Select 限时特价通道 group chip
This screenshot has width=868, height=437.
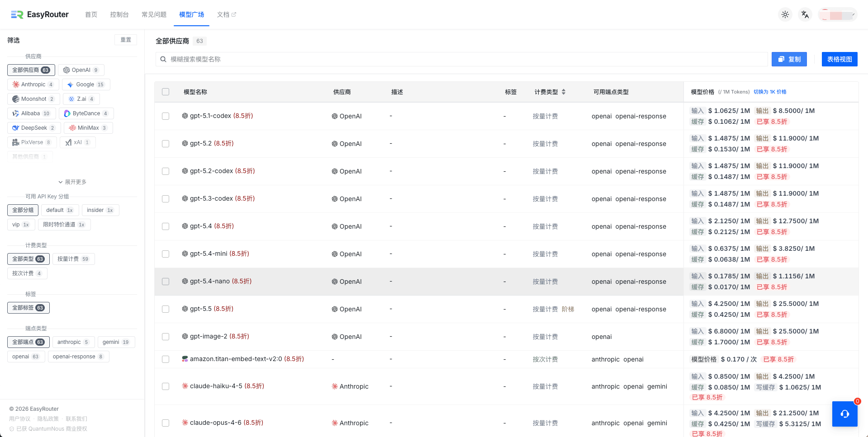click(64, 225)
